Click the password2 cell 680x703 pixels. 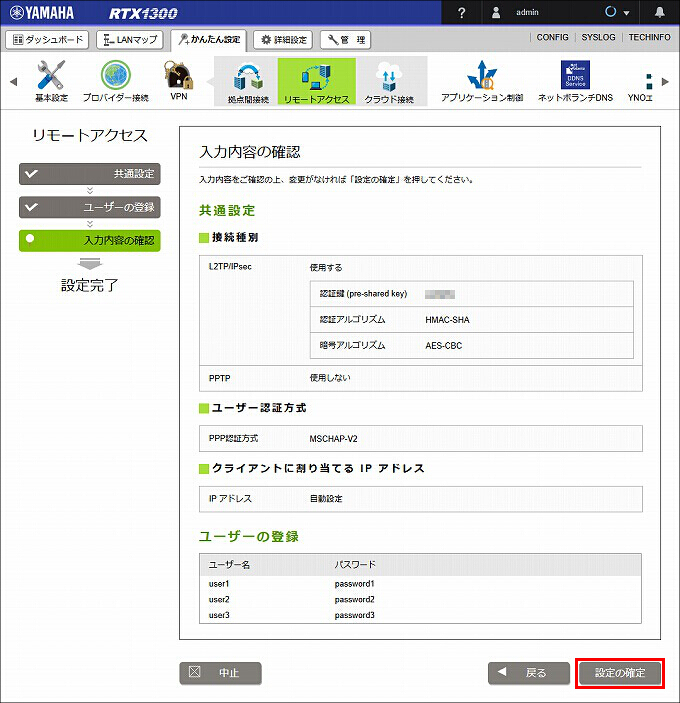(354, 599)
